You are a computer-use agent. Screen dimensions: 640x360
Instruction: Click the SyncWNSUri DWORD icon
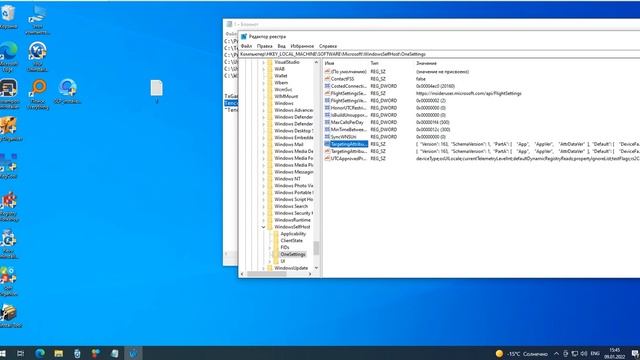327,137
